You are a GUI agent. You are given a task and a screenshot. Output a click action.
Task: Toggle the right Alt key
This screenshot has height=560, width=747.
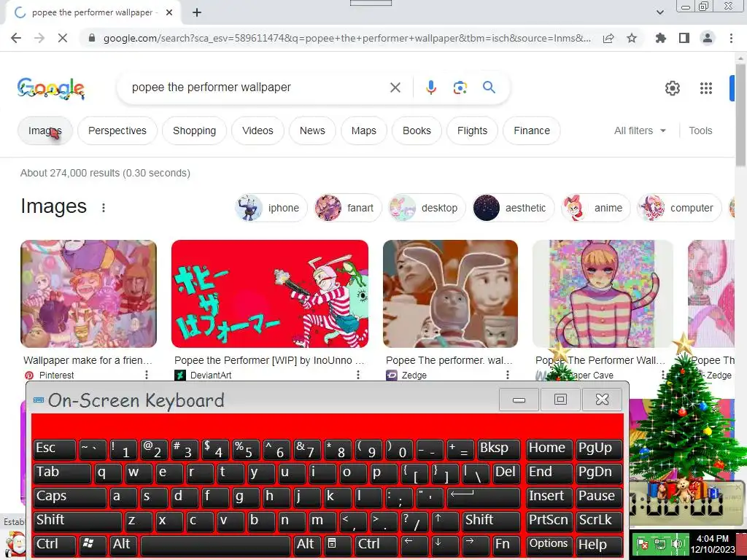coord(307,544)
